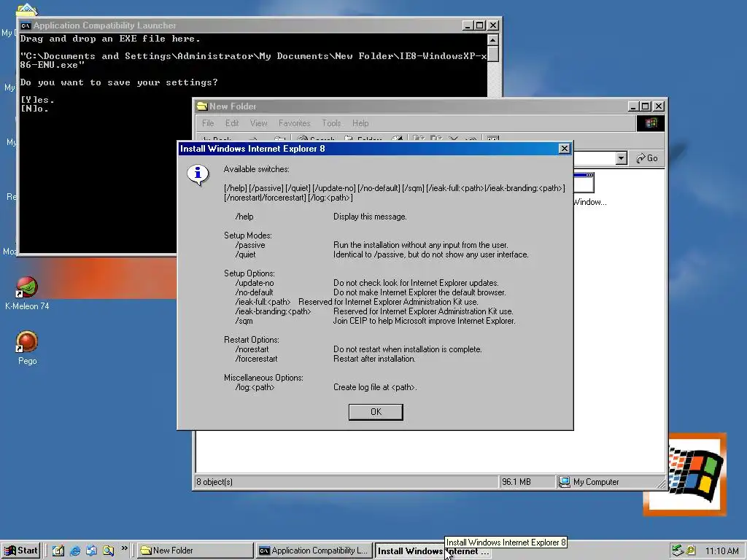747x560 pixels.
Task: Open Tools menu in New Folder window
Action: coord(331,123)
